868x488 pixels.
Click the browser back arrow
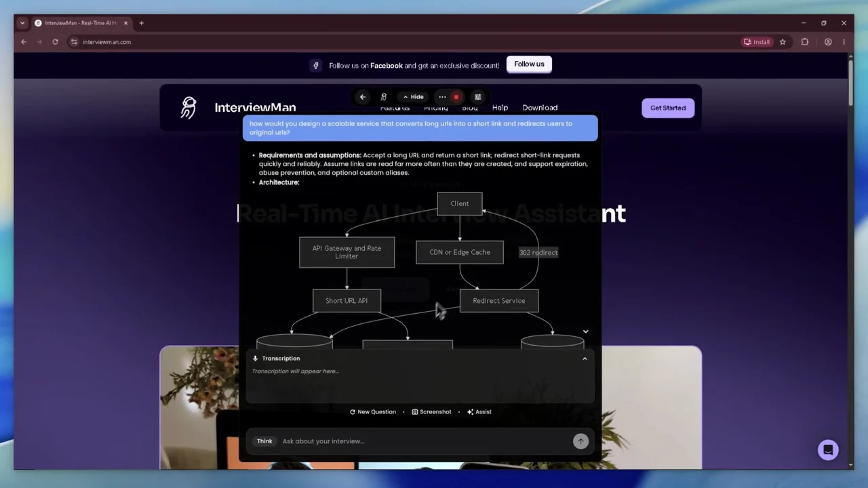(x=24, y=42)
